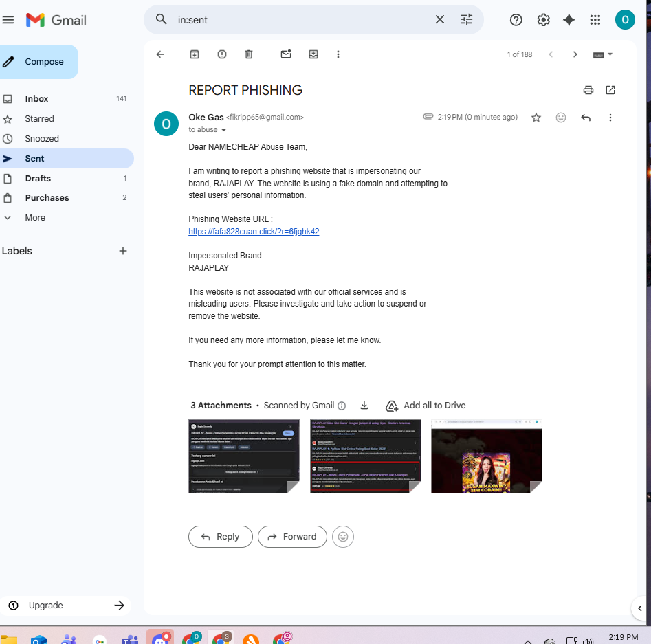This screenshot has width=651, height=644.
Task: Go to the older conversation arrow
Action: tap(575, 54)
